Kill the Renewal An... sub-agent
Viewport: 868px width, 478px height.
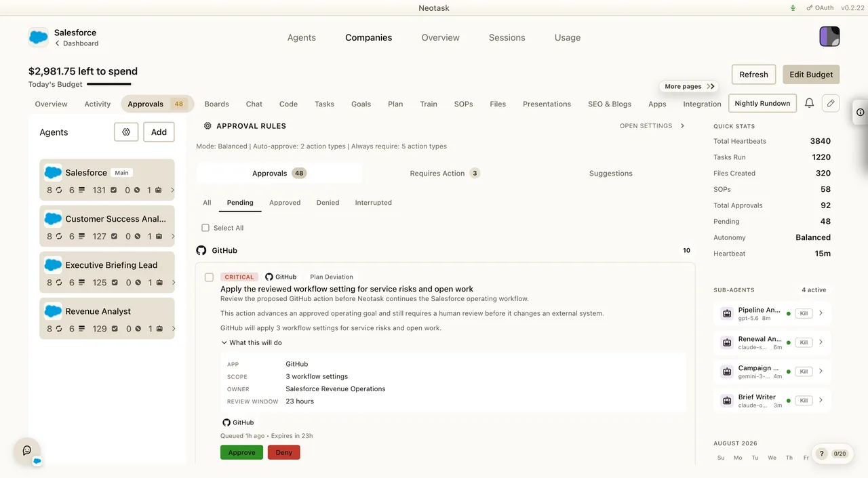804,342
